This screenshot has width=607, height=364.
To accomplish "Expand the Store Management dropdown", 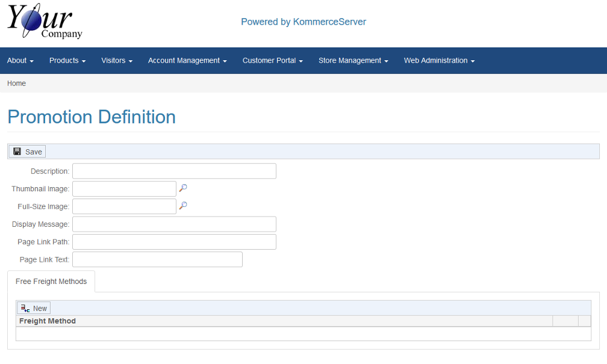I will click(353, 61).
